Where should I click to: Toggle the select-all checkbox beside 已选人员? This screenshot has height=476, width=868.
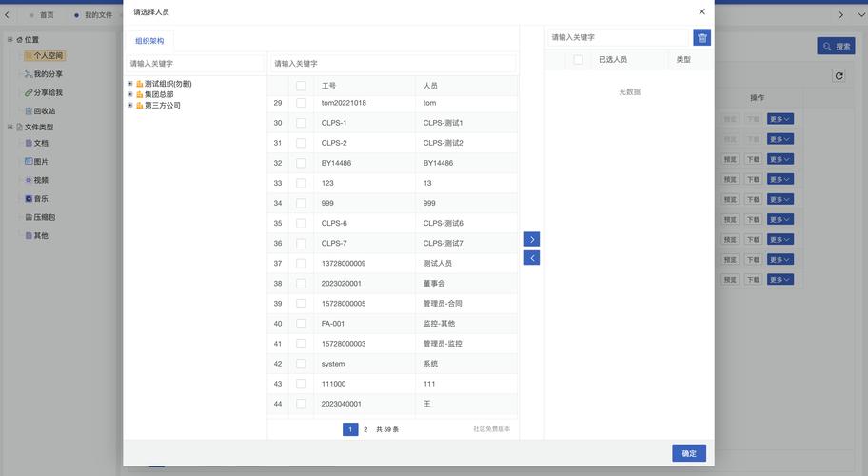pyautogui.click(x=578, y=59)
